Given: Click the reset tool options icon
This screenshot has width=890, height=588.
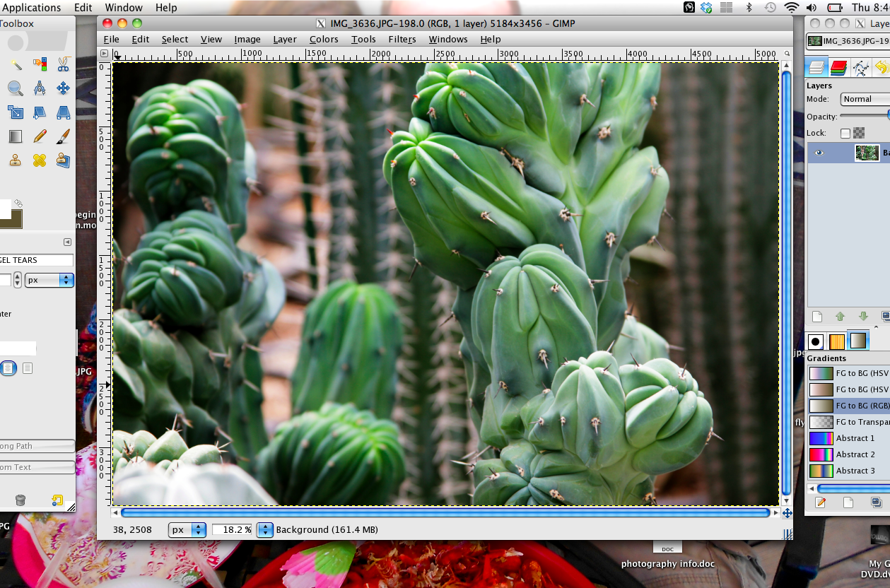Looking at the screenshot, I should 57,500.
